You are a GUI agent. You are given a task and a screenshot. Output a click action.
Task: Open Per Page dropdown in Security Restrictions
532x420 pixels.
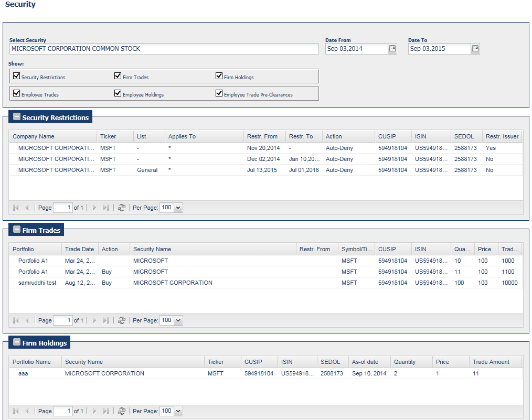coord(178,208)
